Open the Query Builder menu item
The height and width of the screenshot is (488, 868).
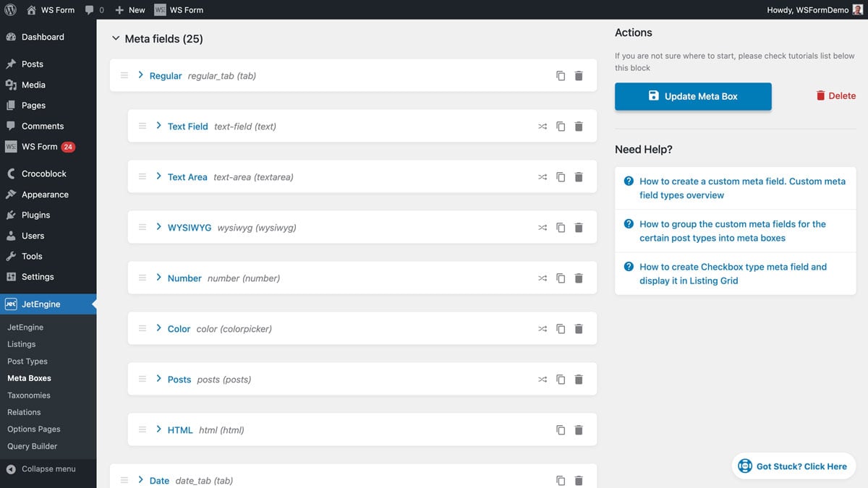(33, 446)
